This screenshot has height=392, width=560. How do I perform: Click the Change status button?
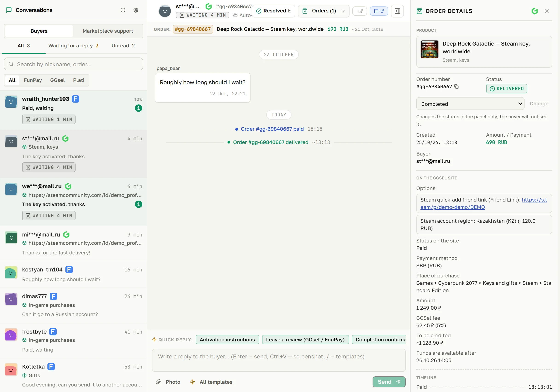pyautogui.click(x=539, y=104)
